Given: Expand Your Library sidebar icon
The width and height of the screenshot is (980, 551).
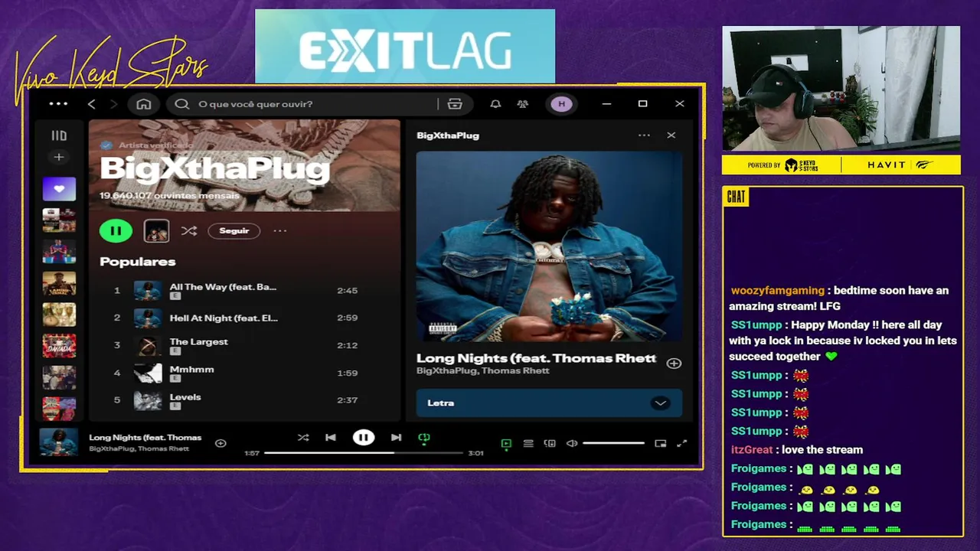Looking at the screenshot, I should coord(59,135).
